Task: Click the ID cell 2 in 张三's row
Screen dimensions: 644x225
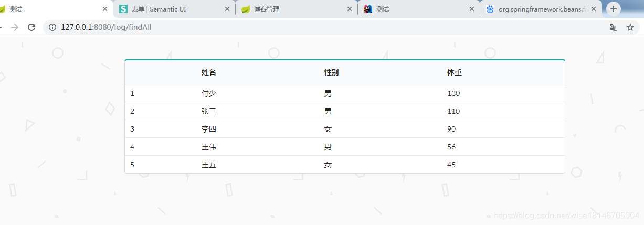Action: 132,111
